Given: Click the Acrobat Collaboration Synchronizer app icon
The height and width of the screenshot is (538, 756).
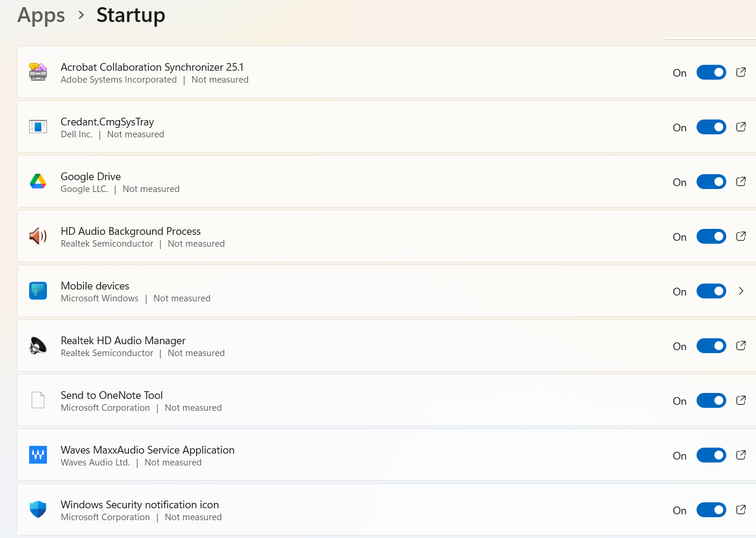Looking at the screenshot, I should [38, 72].
